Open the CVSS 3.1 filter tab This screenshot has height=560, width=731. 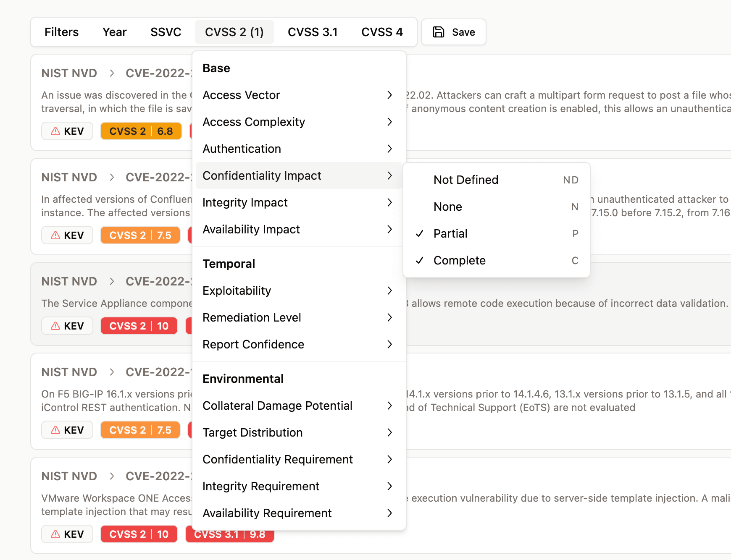point(313,32)
